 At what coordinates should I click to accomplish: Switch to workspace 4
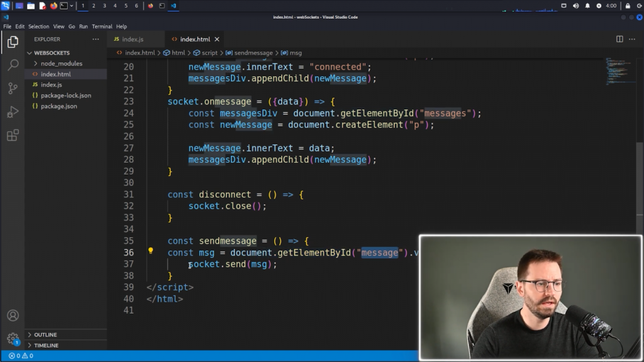[x=115, y=6]
